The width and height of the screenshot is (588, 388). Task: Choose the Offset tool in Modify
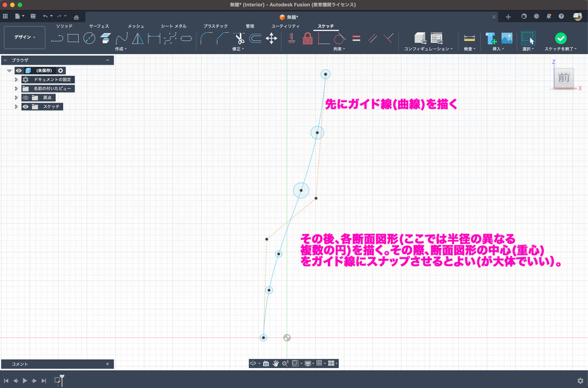click(256, 38)
